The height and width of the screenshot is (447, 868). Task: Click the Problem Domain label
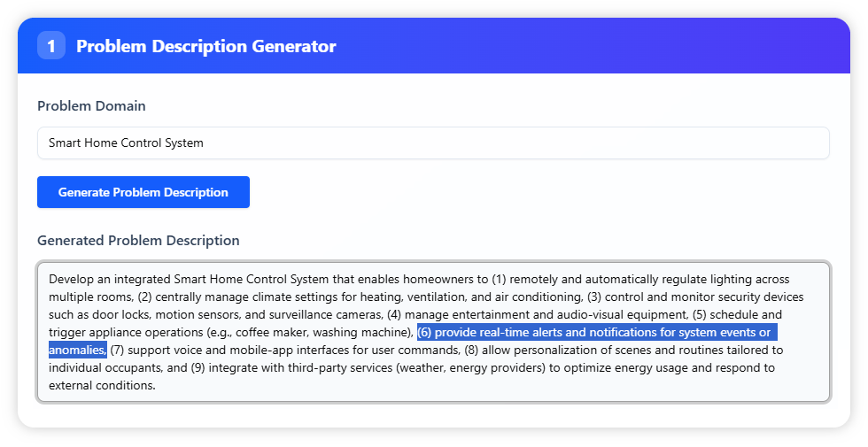(91, 106)
